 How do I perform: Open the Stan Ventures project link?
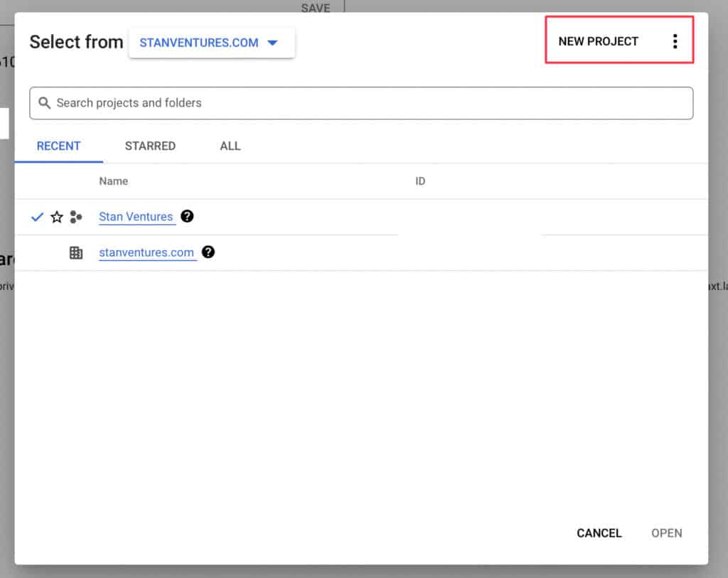[x=136, y=217]
